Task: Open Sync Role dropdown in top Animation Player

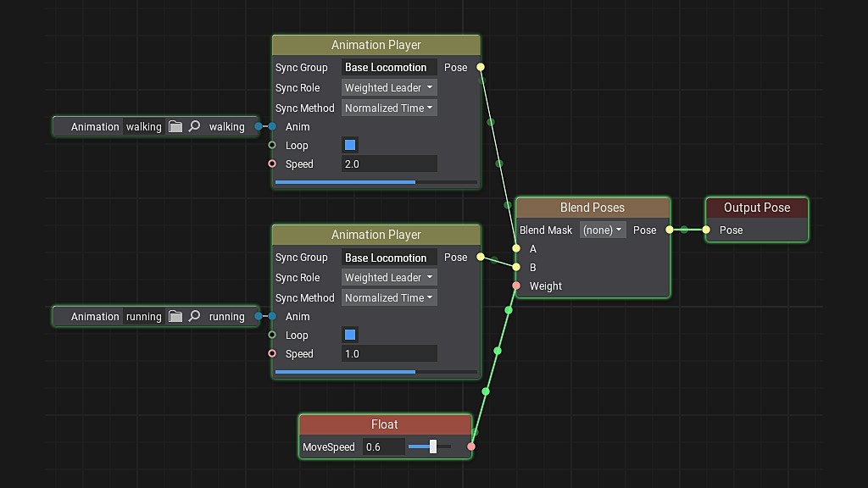Action: [x=390, y=87]
